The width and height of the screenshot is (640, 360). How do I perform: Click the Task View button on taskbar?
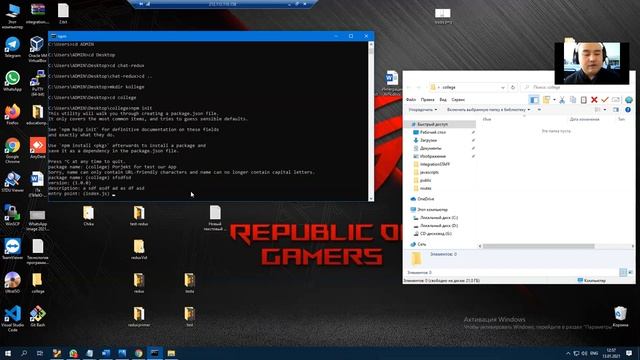[40, 353]
